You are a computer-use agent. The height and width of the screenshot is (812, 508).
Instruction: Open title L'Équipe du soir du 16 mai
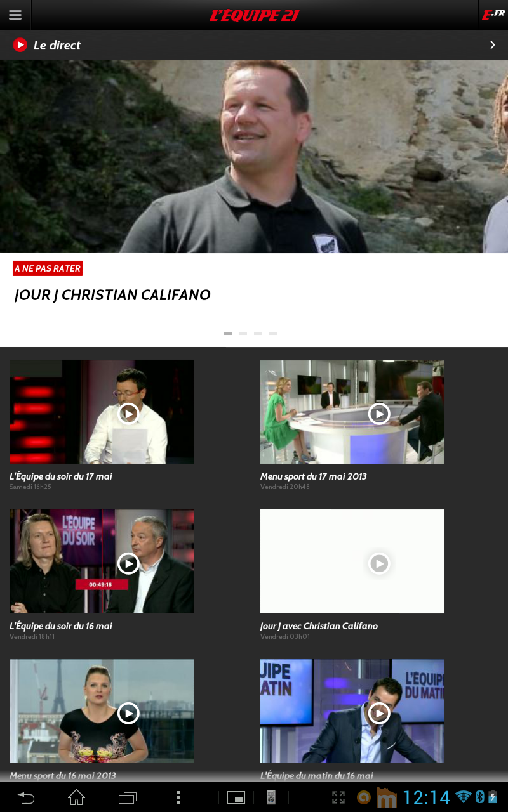(61, 626)
